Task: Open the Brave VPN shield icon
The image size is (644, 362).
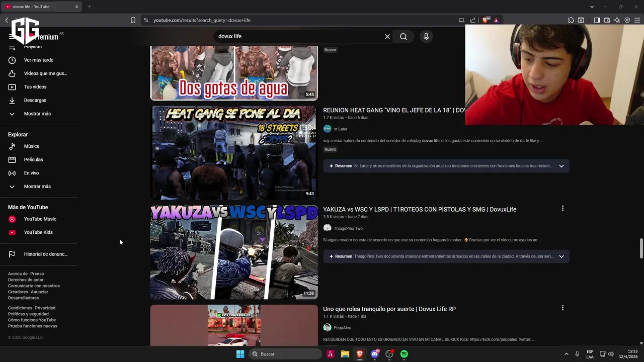Action: (x=627, y=20)
